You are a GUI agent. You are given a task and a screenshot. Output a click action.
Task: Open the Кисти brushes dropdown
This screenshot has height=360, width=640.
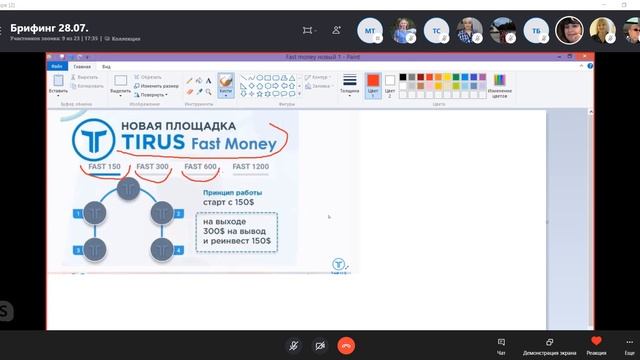(226, 85)
